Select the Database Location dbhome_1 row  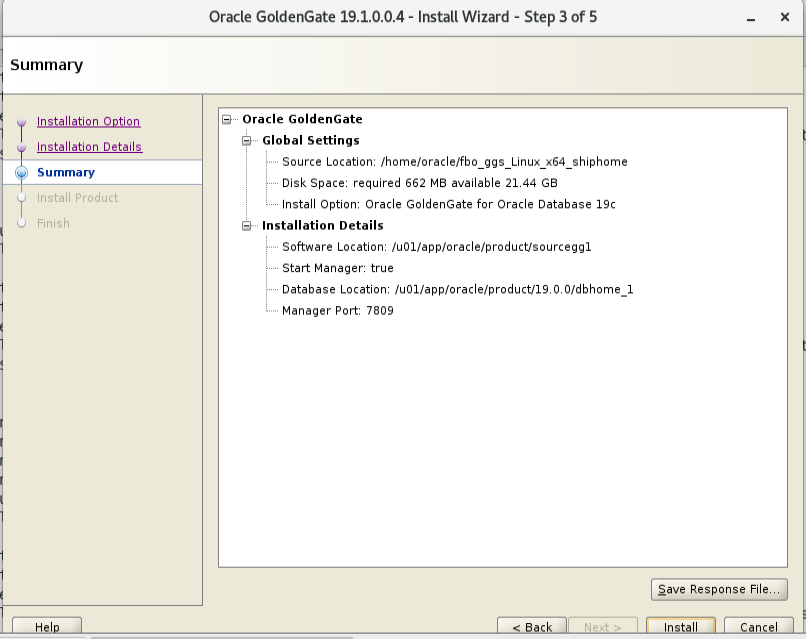pyautogui.click(x=457, y=289)
